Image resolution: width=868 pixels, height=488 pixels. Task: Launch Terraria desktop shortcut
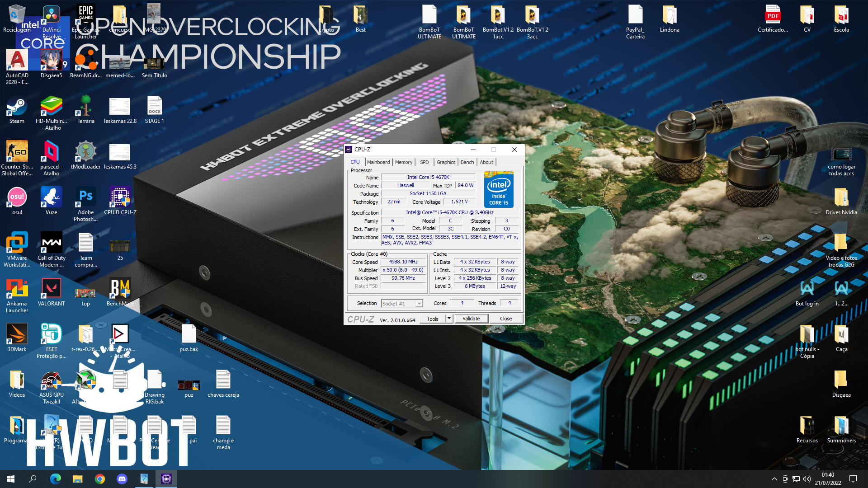[x=85, y=110]
